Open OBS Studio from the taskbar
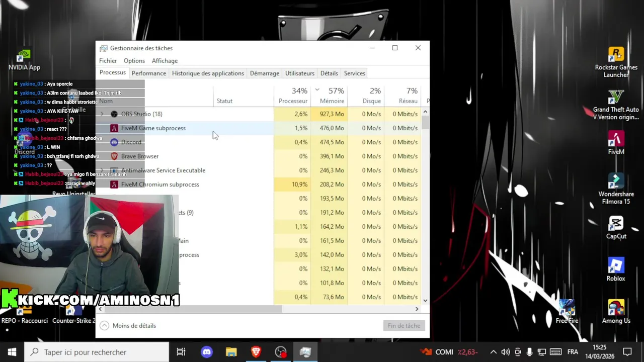 (280, 352)
